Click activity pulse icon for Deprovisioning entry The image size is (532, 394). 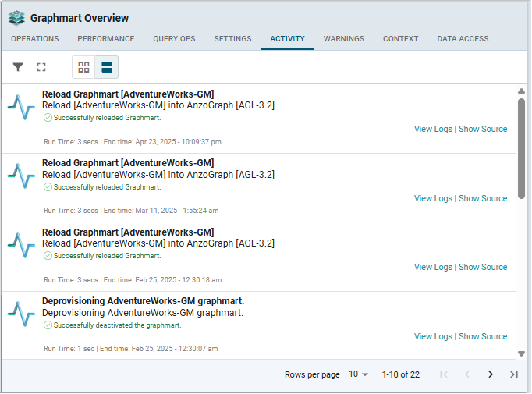(21, 314)
